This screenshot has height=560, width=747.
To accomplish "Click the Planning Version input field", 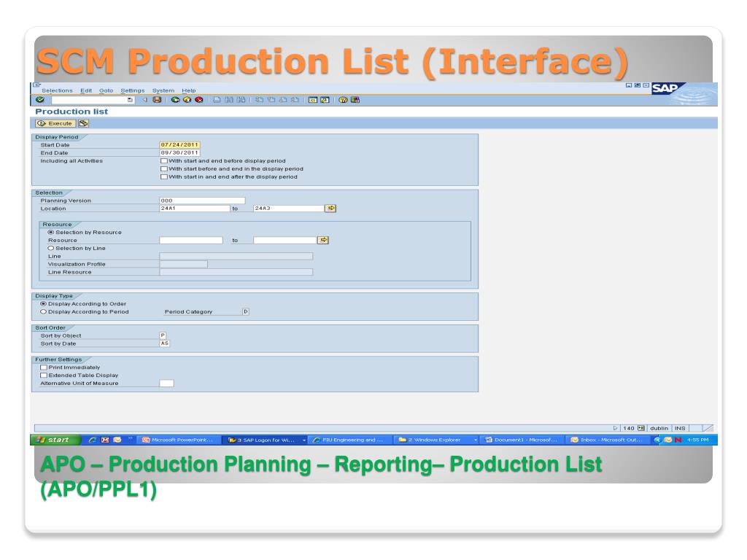I will [x=203, y=201].
